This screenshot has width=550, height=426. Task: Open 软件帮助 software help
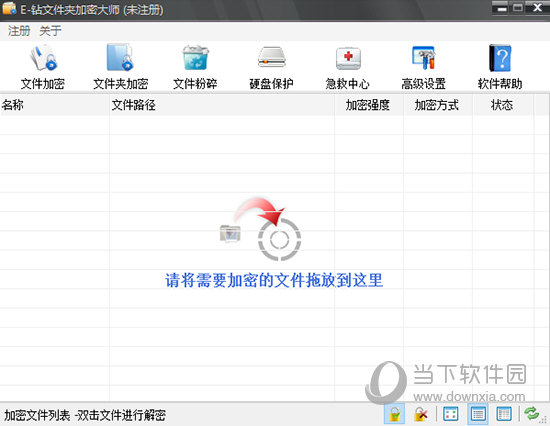500,67
